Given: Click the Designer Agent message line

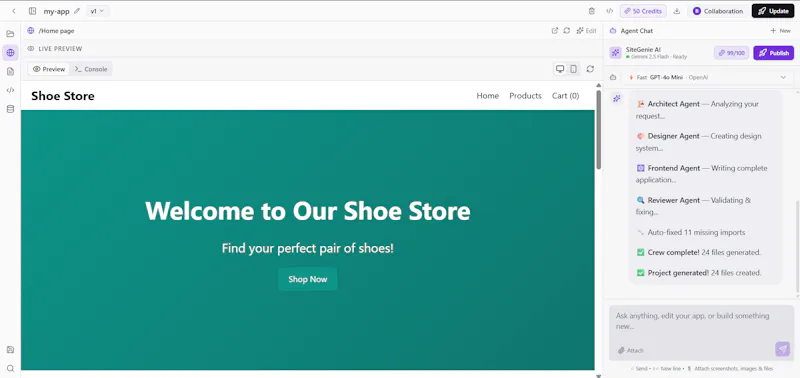Looking at the screenshot, I should pyautogui.click(x=698, y=142).
